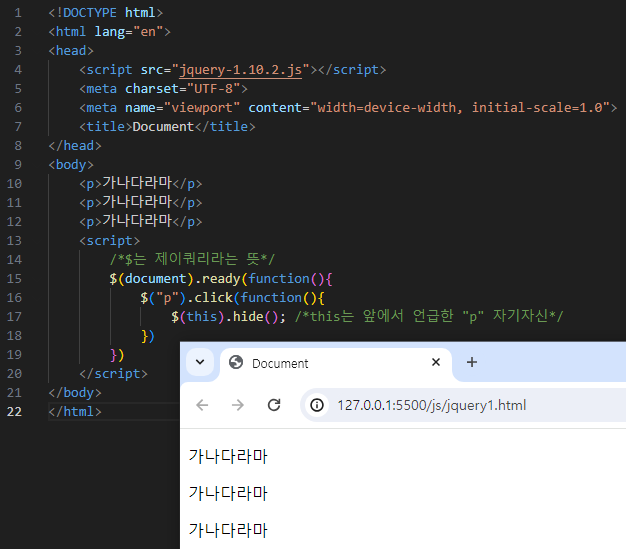The height and width of the screenshot is (549, 626).
Task: Click the closing </script> tag on line 20
Action: tap(113, 374)
